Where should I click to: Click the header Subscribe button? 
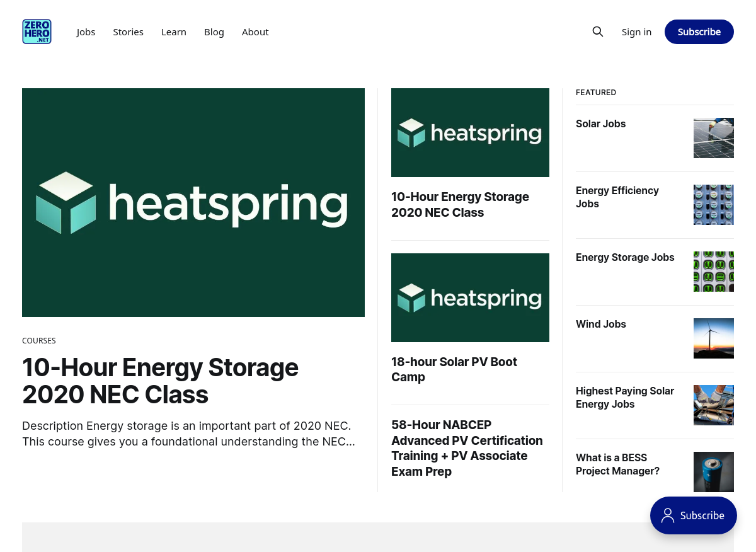(699, 32)
